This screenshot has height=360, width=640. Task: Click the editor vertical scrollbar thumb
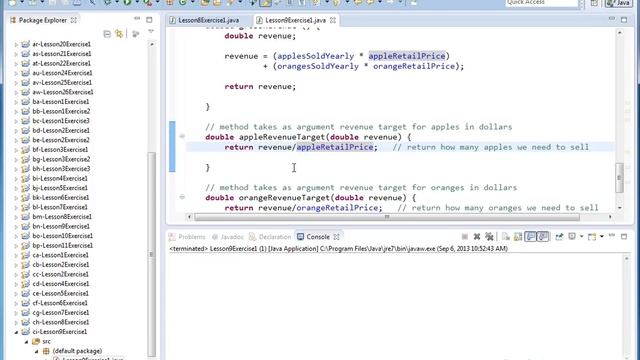[x=619, y=178]
